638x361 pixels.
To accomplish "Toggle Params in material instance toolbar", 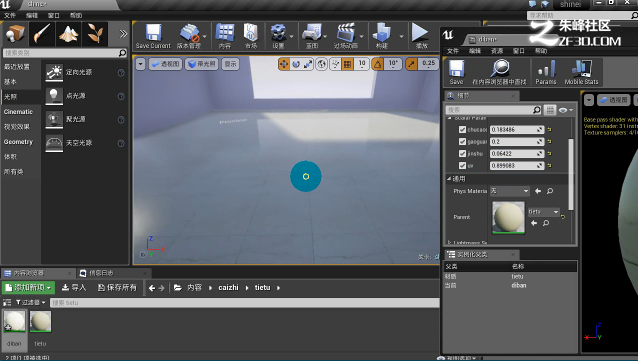I will click(546, 72).
